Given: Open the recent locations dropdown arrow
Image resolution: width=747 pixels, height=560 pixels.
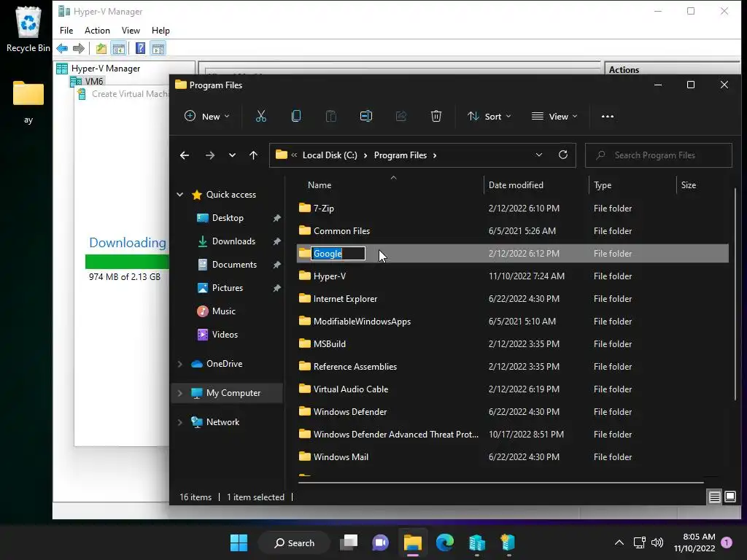Looking at the screenshot, I should pyautogui.click(x=232, y=155).
